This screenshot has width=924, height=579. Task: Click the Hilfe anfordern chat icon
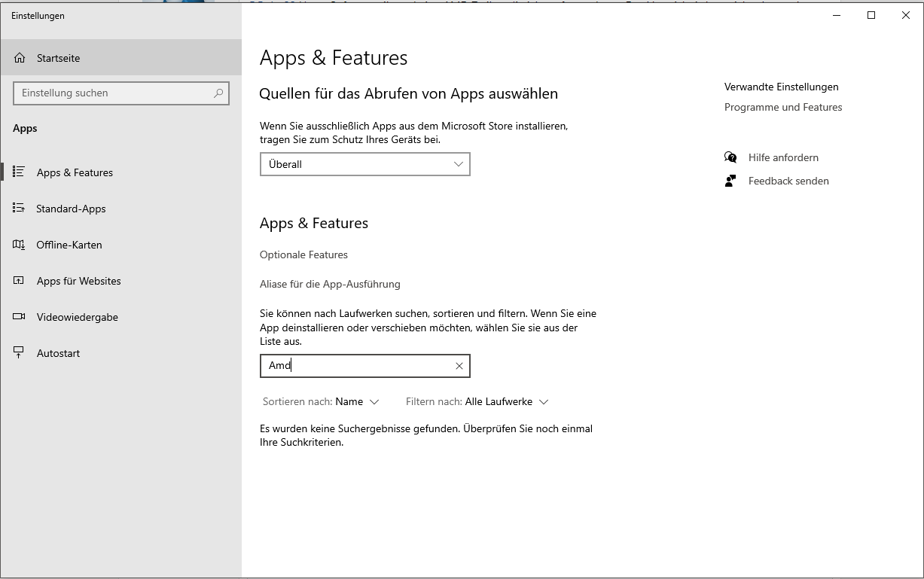click(x=730, y=157)
